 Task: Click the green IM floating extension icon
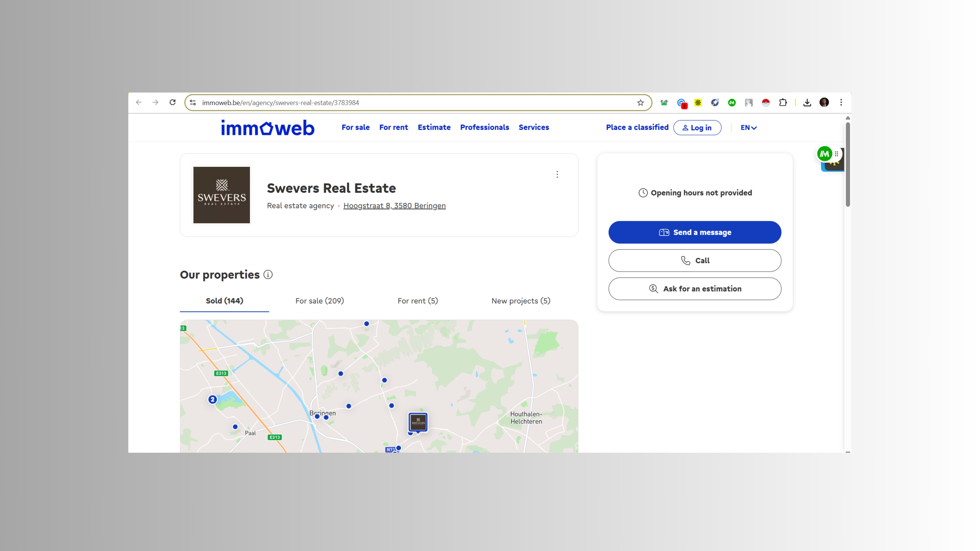click(x=824, y=154)
